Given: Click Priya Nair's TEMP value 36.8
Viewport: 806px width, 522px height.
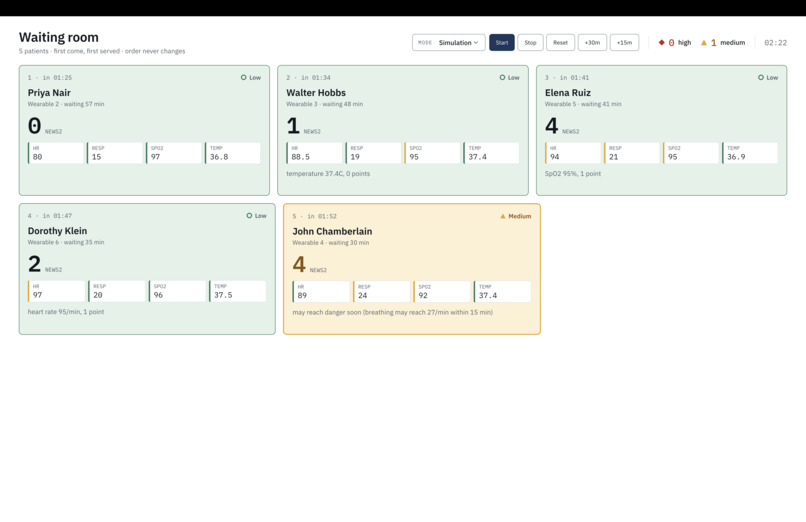Looking at the screenshot, I should coord(219,157).
